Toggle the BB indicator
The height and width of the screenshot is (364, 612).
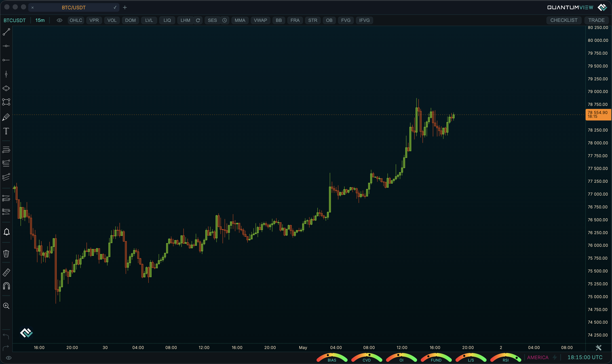[279, 20]
